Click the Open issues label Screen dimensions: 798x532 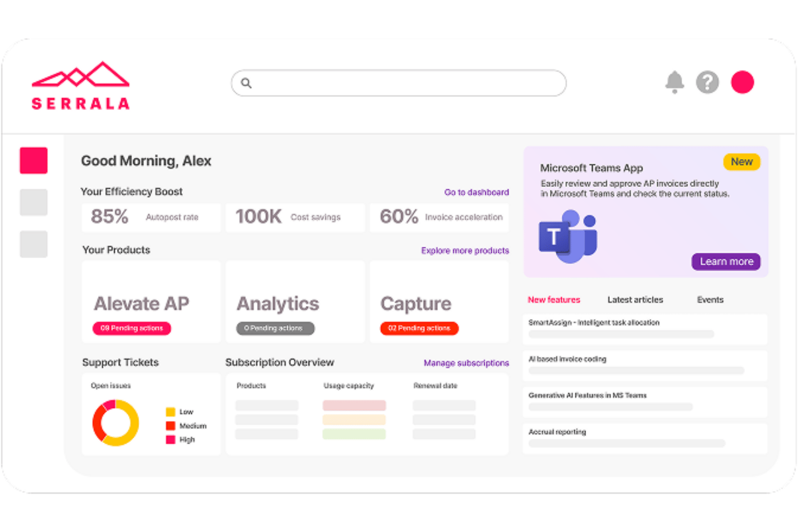pyautogui.click(x=111, y=386)
